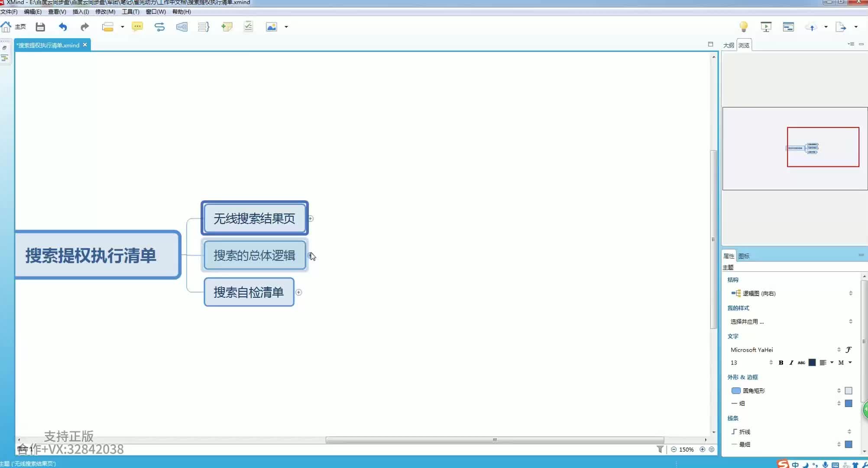Select the 搜索自检清单 topic

[x=249, y=292]
